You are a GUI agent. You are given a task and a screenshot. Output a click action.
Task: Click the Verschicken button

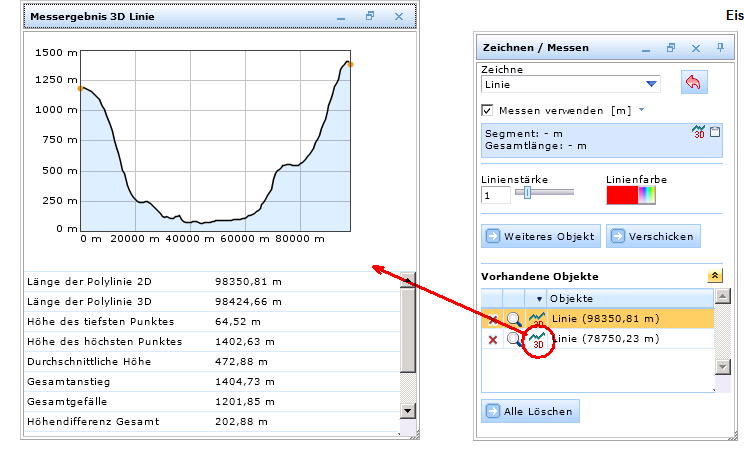[653, 236]
